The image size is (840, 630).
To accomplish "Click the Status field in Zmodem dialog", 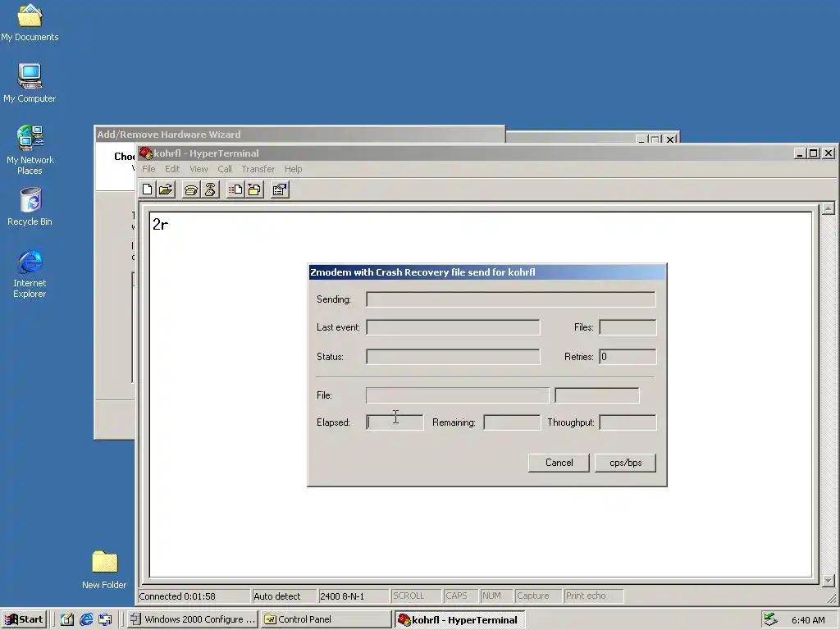I will [x=453, y=357].
